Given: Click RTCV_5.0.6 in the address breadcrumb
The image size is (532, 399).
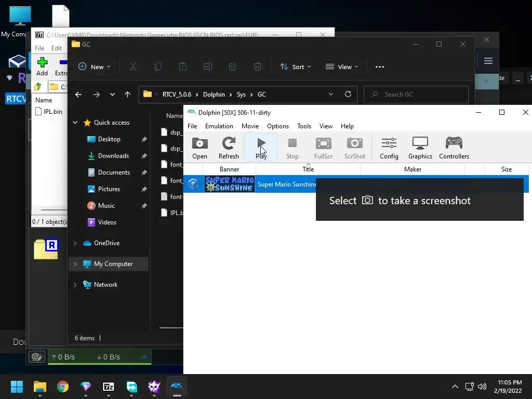Looking at the screenshot, I should (x=177, y=95).
